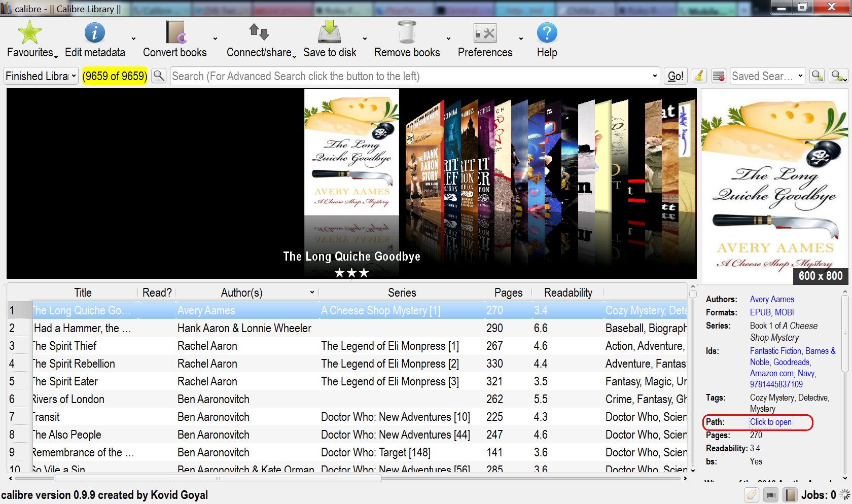Click the '(9659 of 9659)' book count label
Viewport: 852px width, 504px height.
click(x=115, y=76)
